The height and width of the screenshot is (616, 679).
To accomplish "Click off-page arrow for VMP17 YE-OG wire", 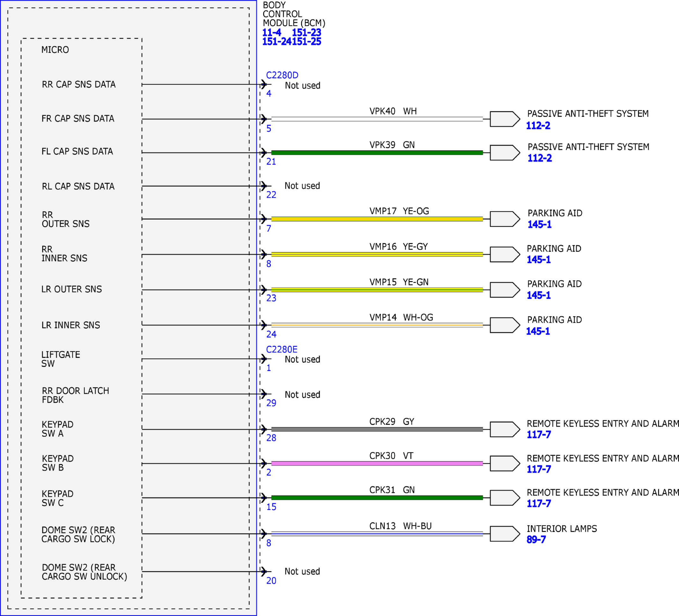I will click(505, 219).
